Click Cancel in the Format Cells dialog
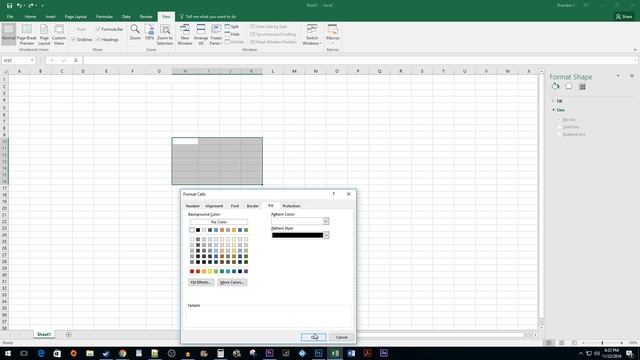This screenshot has width=640, height=360. [341, 337]
